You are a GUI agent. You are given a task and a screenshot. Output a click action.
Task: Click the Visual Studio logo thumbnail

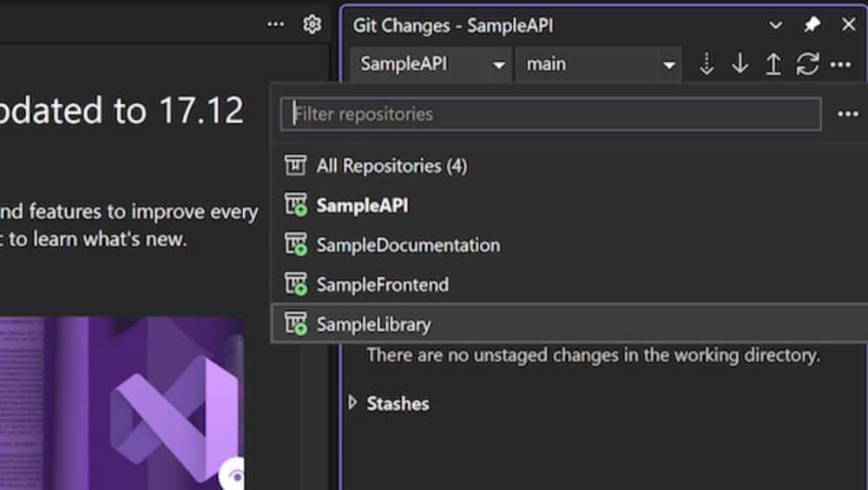(x=122, y=403)
